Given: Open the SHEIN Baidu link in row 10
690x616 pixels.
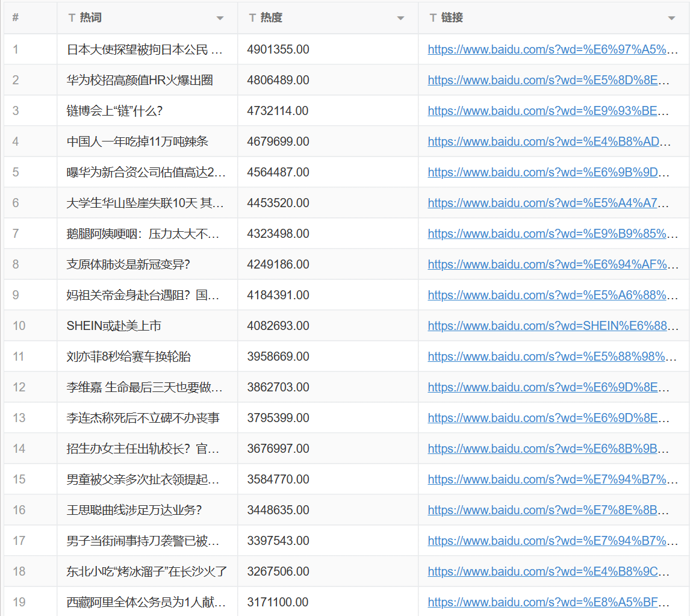Looking at the screenshot, I should tap(548, 326).
